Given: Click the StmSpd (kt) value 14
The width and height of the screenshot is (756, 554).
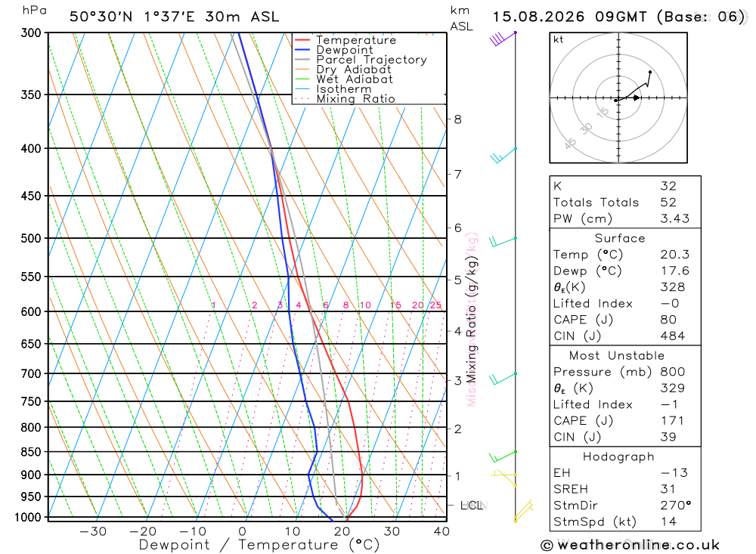Looking at the screenshot, I should point(668,522).
